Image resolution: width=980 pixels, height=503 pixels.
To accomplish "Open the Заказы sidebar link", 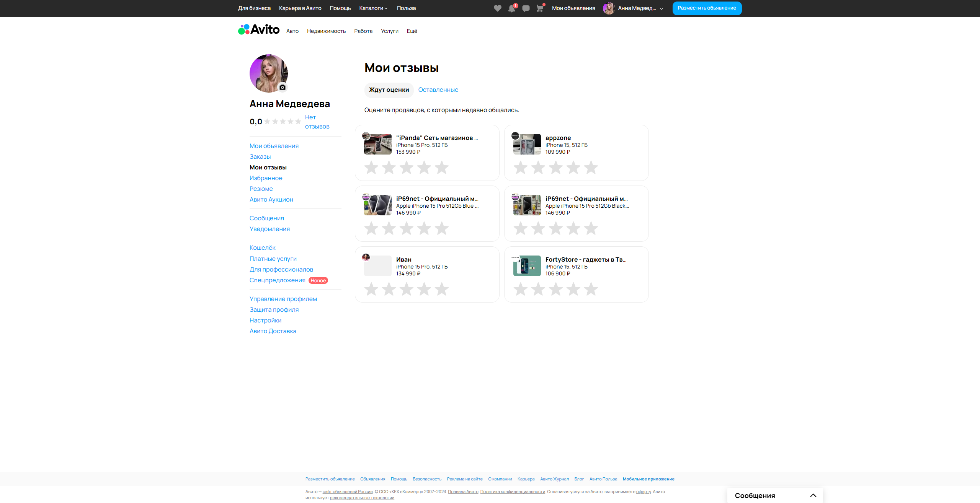I will tap(260, 156).
